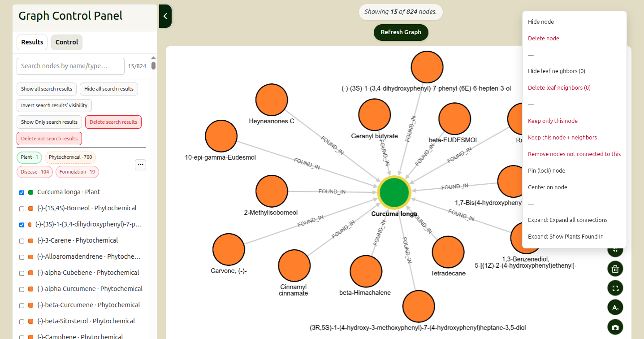This screenshot has width=644, height=339.
Task: Choose Hide node from context menu
Action: [541, 22]
